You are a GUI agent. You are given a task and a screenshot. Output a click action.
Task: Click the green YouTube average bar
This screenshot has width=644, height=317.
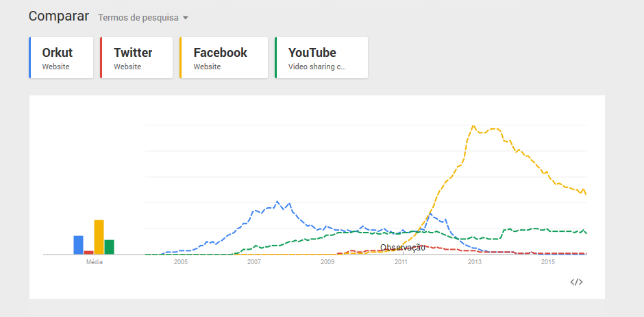point(109,247)
